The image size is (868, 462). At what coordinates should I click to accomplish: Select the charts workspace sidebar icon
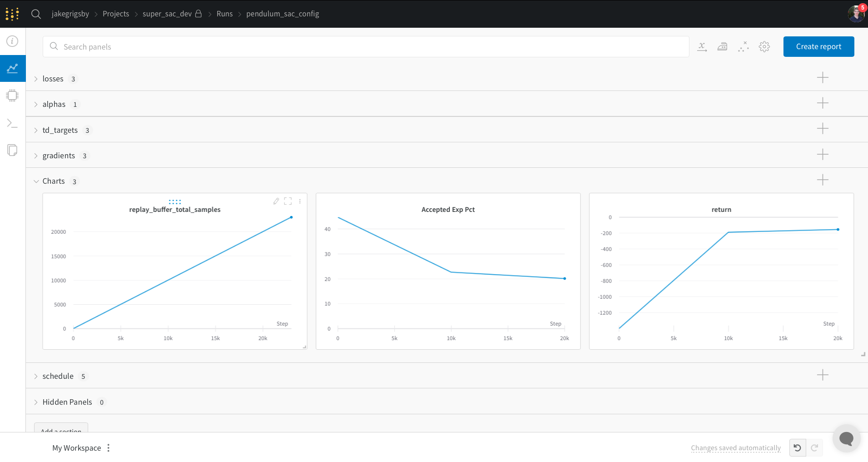13,69
